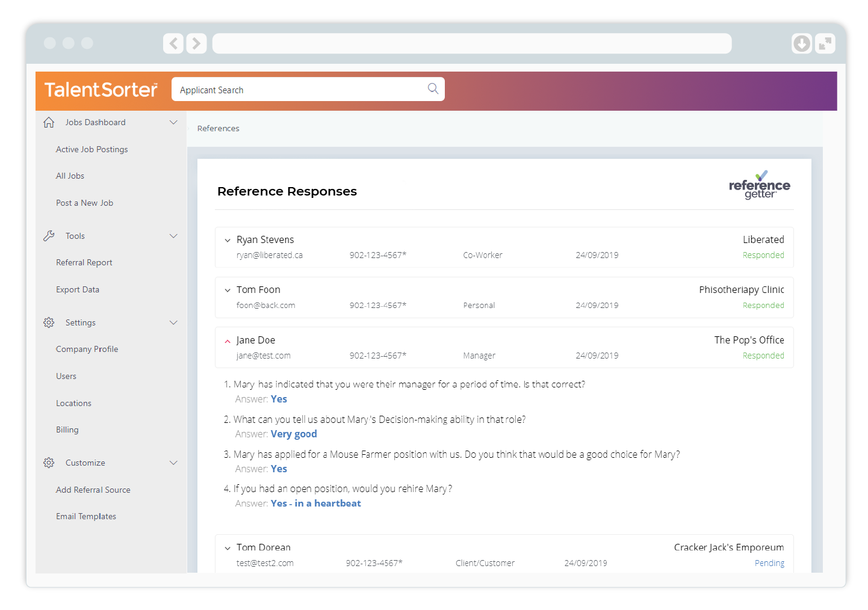
Task: Click the Jobs Dashboard home icon
Action: point(49,123)
